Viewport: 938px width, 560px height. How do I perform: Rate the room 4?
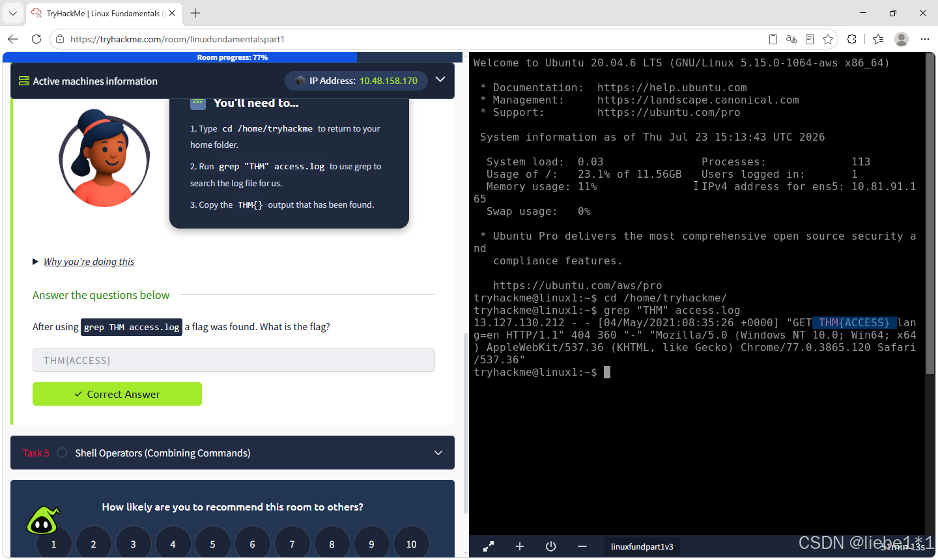click(173, 544)
